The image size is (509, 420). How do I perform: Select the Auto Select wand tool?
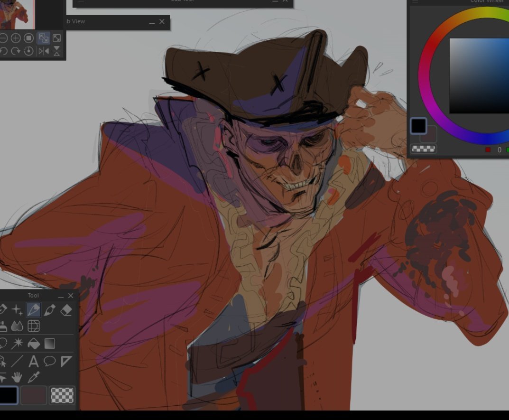point(17,343)
